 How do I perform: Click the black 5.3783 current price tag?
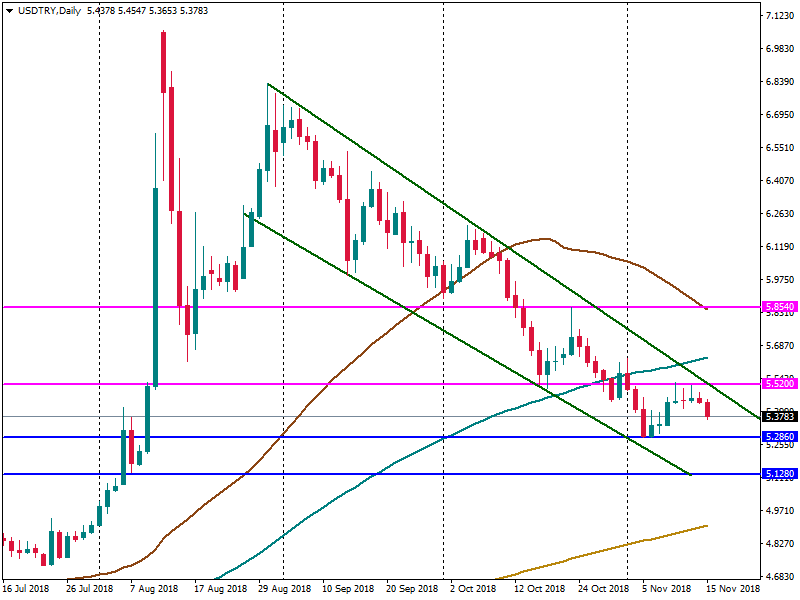coord(779,416)
